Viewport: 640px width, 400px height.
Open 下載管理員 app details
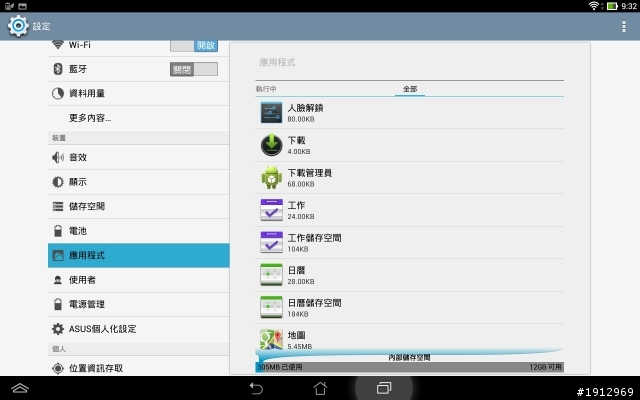point(410,178)
